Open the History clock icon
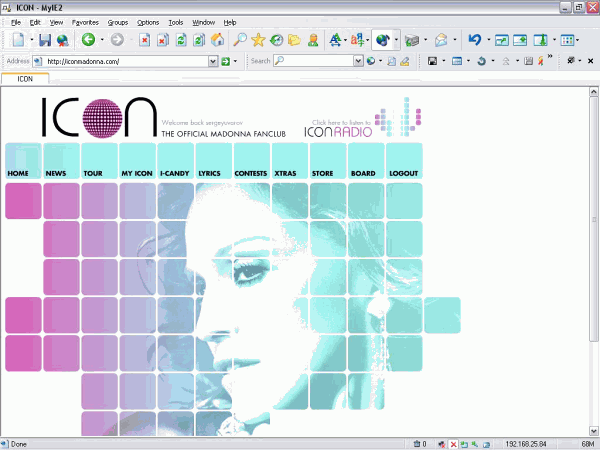600x450 pixels. pyautogui.click(x=276, y=40)
